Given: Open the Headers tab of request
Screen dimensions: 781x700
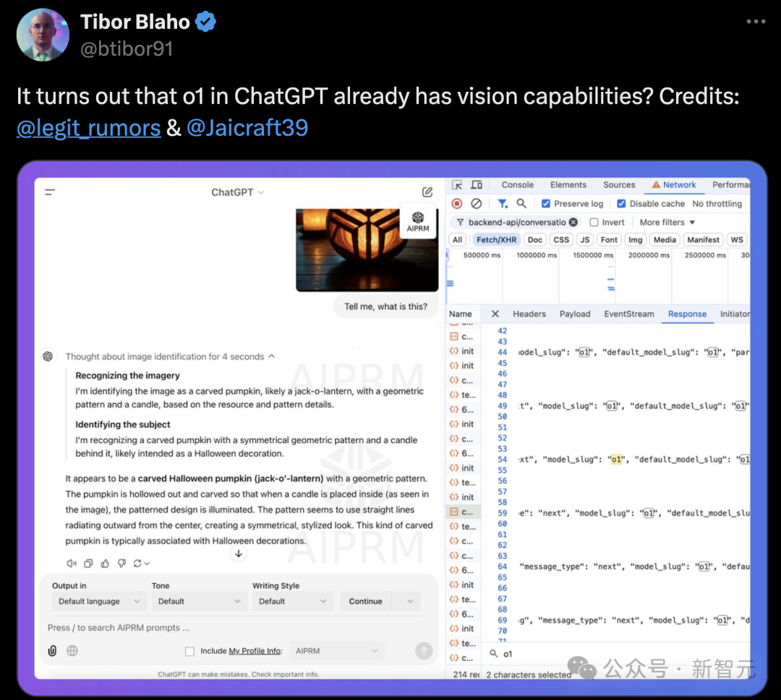Looking at the screenshot, I should point(529,314).
